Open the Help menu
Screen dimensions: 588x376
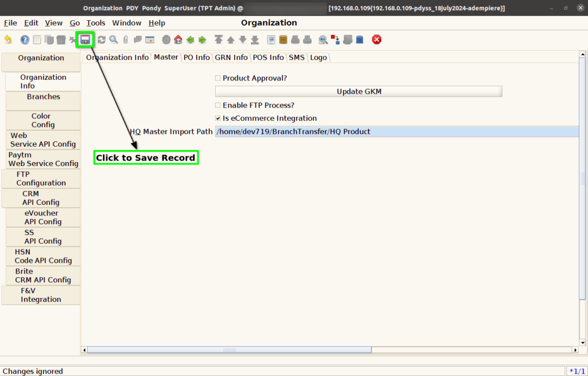pyautogui.click(x=157, y=23)
